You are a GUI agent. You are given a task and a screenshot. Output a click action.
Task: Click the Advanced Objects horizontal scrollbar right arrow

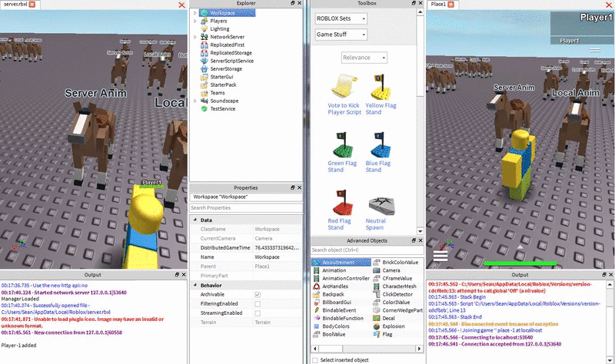point(419,349)
